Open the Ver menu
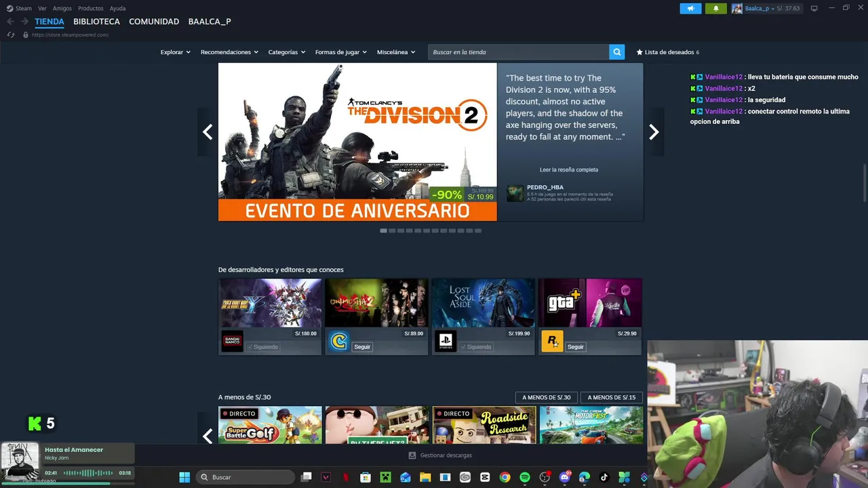This screenshot has width=868, height=488. point(42,8)
